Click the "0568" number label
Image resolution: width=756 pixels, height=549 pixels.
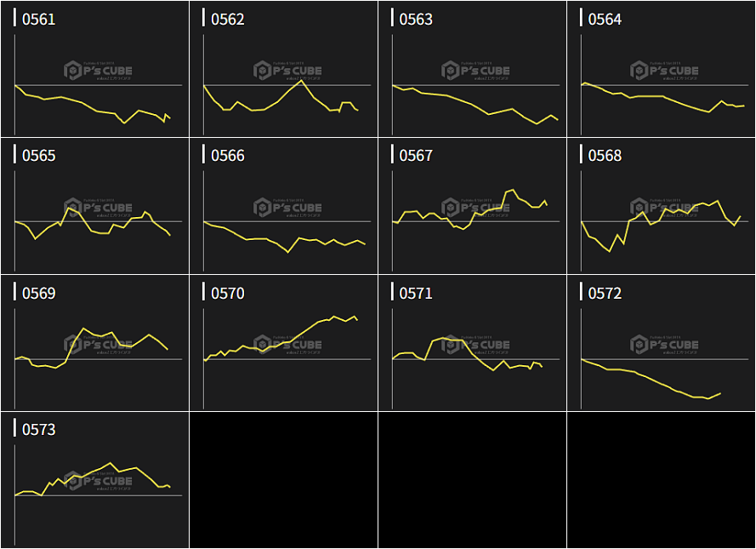click(x=605, y=156)
